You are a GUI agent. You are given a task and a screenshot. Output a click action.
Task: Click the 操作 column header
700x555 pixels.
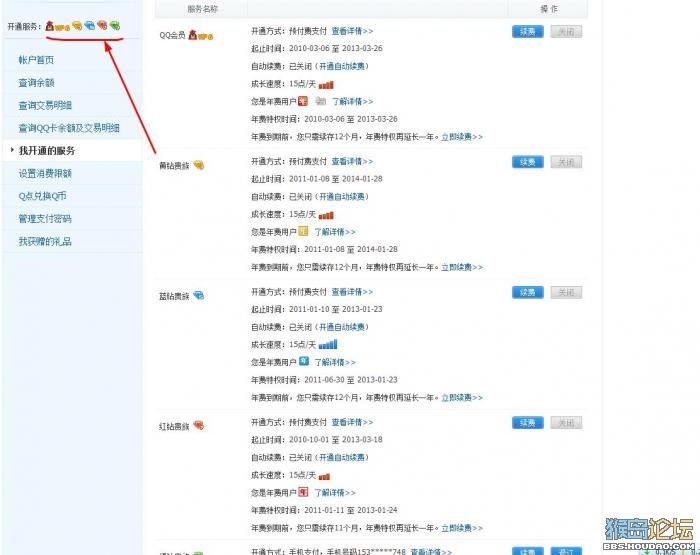click(549, 9)
